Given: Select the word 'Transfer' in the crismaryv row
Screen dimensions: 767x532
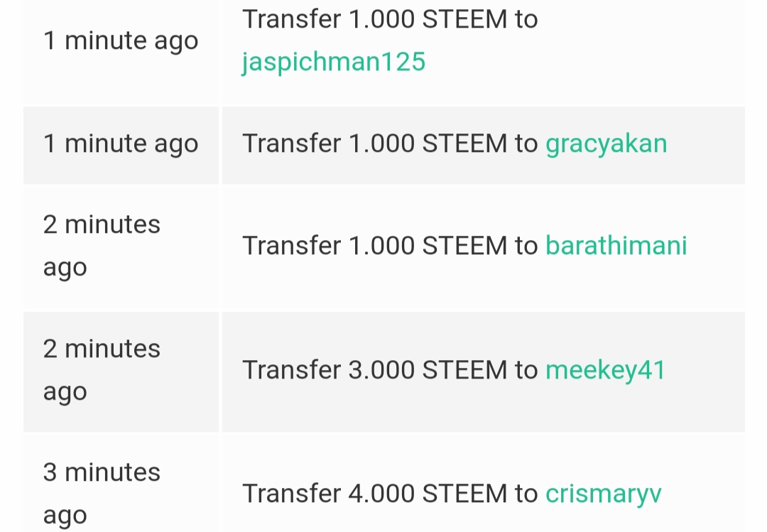Looking at the screenshot, I should click(291, 494).
